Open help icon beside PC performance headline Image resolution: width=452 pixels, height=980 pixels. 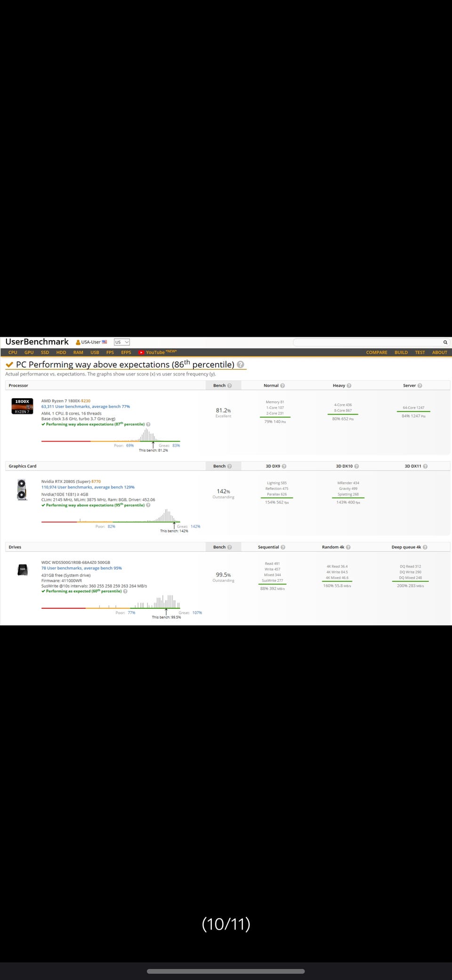pos(241,364)
